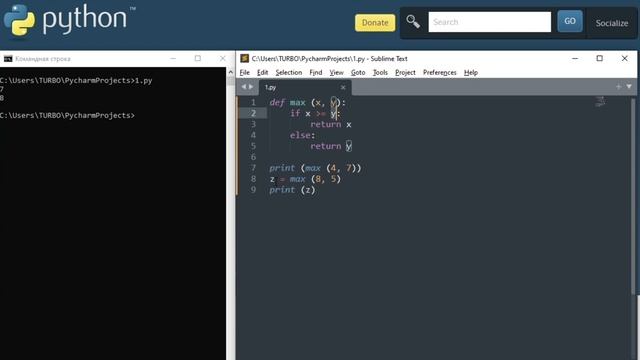This screenshot has width=640, height=360.
Task: Click command line ending with '>1.py'
Action: [x=76, y=80]
